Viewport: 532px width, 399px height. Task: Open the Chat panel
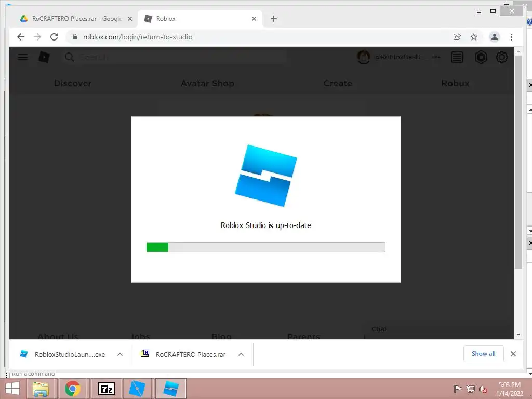(379, 329)
